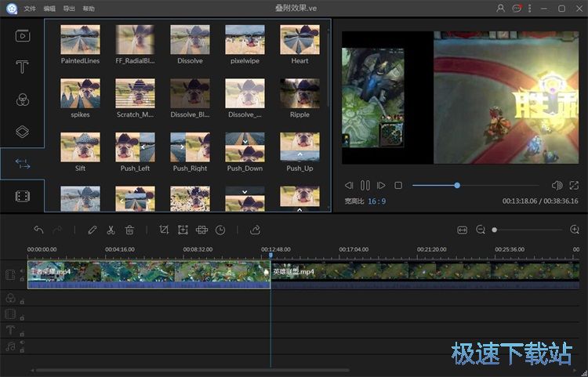Viewport: 588px width, 377px height.
Task: Stop the preview playback
Action: click(x=398, y=185)
